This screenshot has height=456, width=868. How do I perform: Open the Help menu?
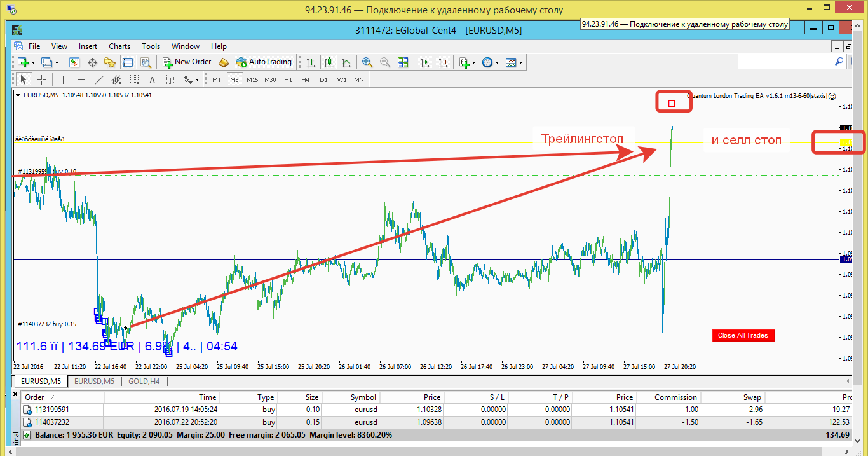coord(219,46)
